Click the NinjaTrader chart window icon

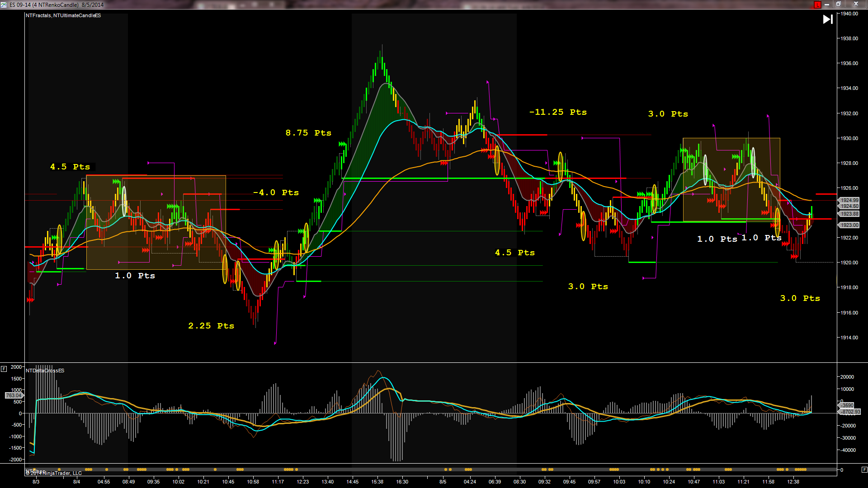pyautogui.click(x=4, y=5)
